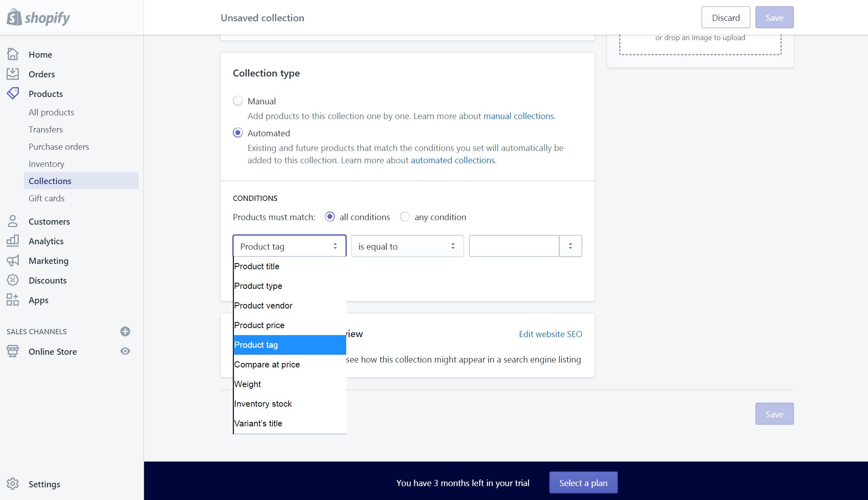Expand the condition value suggestions arrow
Viewport: 868px width, 500px height.
[x=570, y=246]
